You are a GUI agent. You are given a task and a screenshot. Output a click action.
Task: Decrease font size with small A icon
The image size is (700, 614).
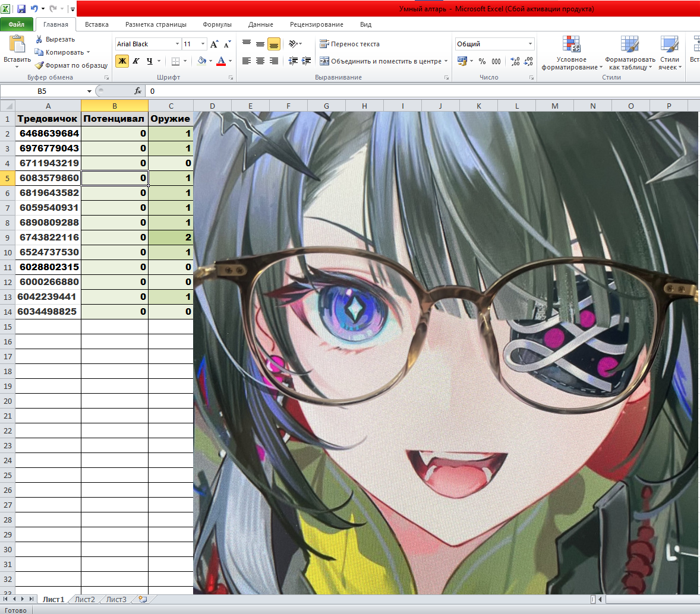pos(227,44)
